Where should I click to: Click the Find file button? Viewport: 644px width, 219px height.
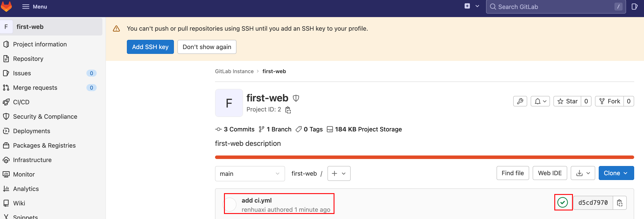[x=513, y=173]
